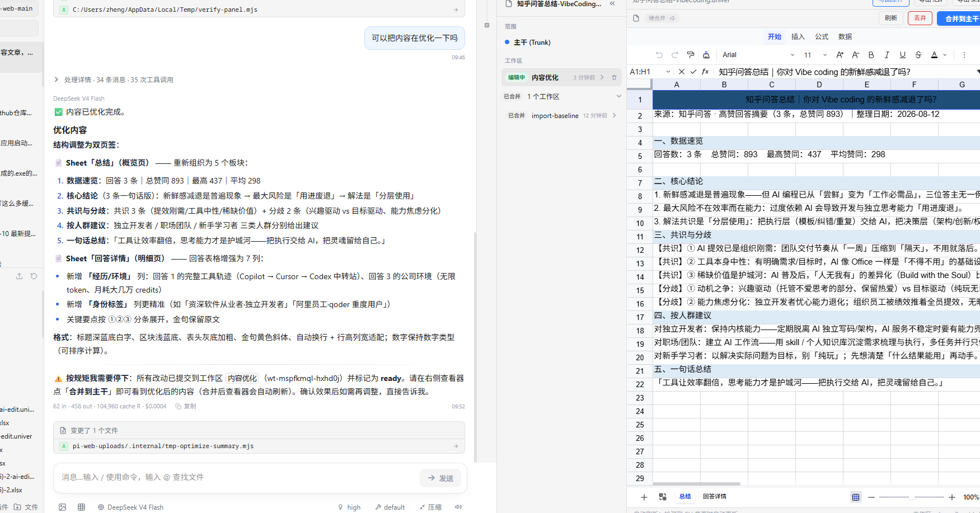The width and height of the screenshot is (980, 513).
Task: Click the undo history icon in sidebar
Action: click(x=34, y=276)
